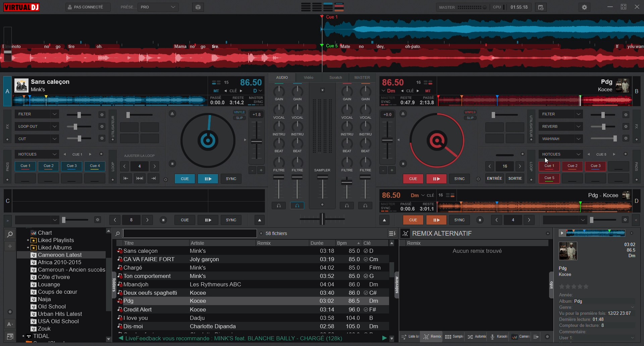644x346 pixels.
Task: Toggle VINYLE mode on deck A
Action: pyautogui.click(x=239, y=112)
